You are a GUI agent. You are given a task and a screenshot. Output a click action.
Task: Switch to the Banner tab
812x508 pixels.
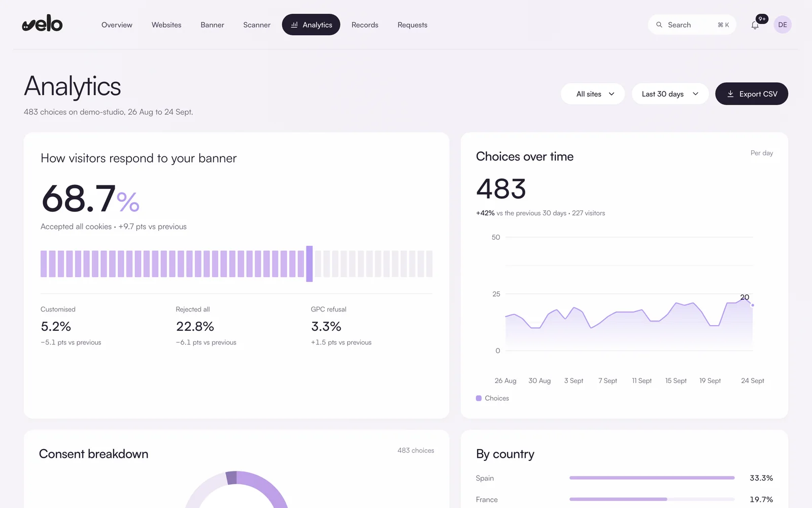coord(212,25)
